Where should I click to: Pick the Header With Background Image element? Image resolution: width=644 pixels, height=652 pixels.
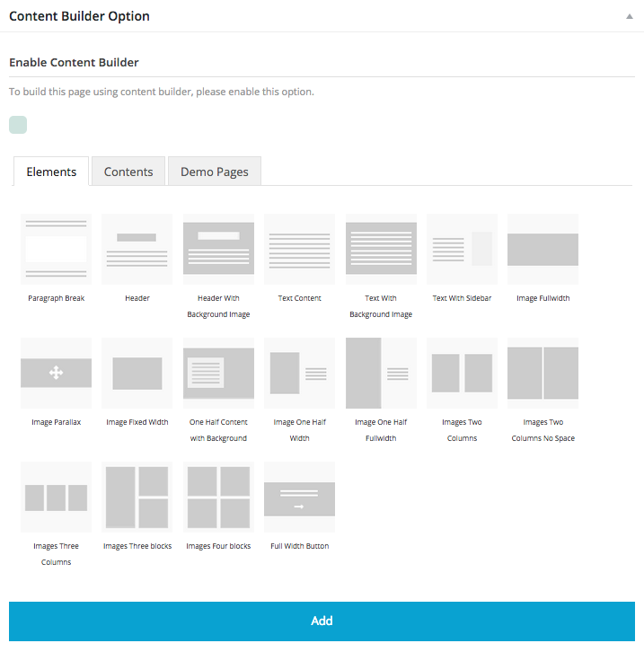coord(218,249)
